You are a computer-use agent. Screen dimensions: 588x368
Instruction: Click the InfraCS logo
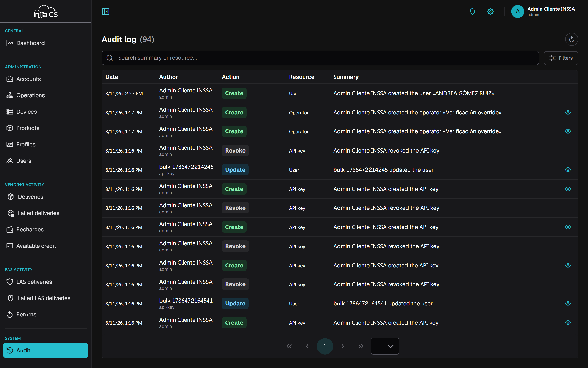[46, 11]
